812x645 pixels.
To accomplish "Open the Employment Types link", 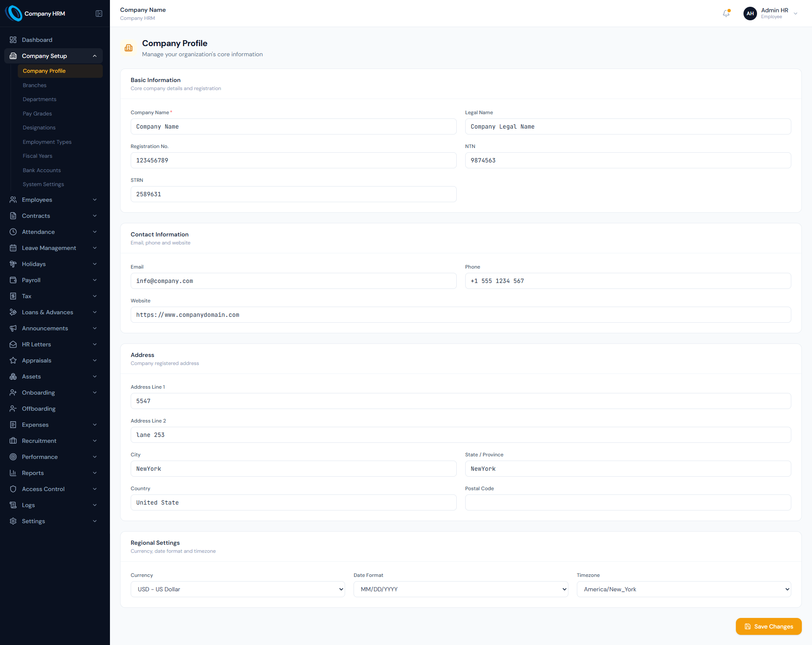I will pos(60,142).
